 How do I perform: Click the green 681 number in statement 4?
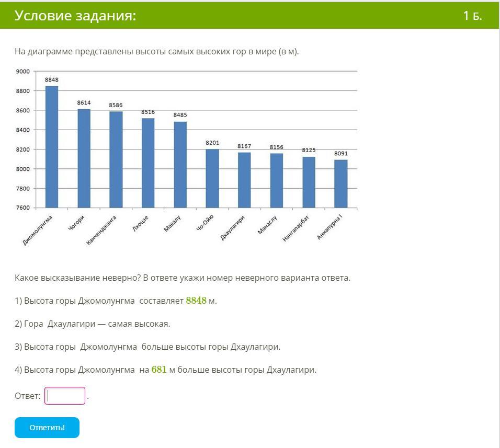tap(159, 370)
